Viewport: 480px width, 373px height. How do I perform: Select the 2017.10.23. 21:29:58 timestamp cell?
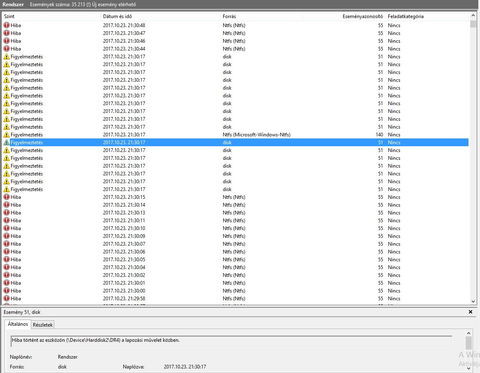pos(124,299)
